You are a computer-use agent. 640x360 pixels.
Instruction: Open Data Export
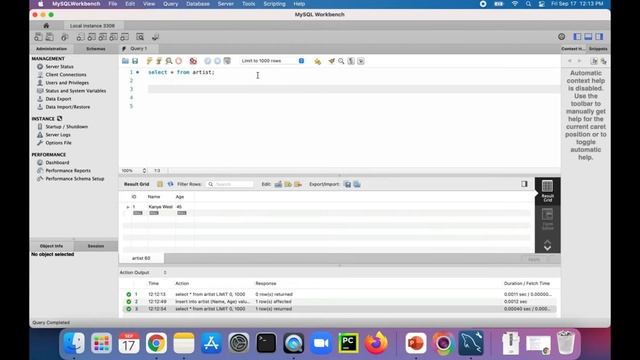[x=58, y=99]
